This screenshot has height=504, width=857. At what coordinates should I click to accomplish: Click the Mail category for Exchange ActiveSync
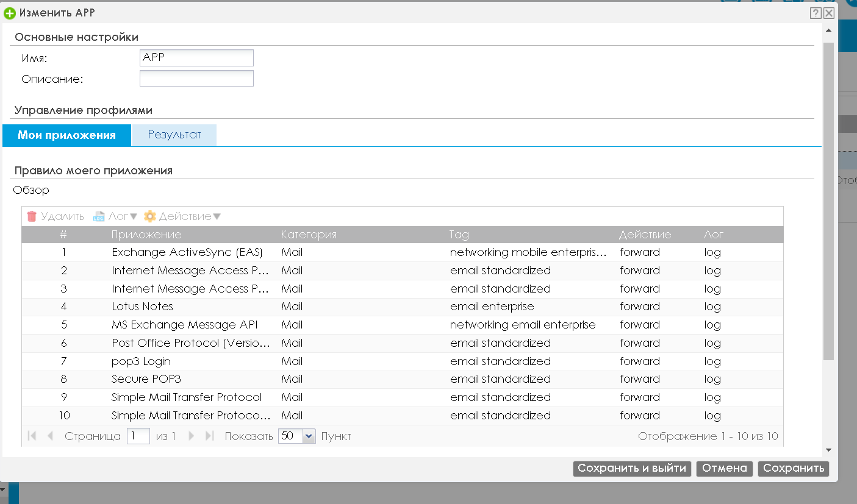292,252
